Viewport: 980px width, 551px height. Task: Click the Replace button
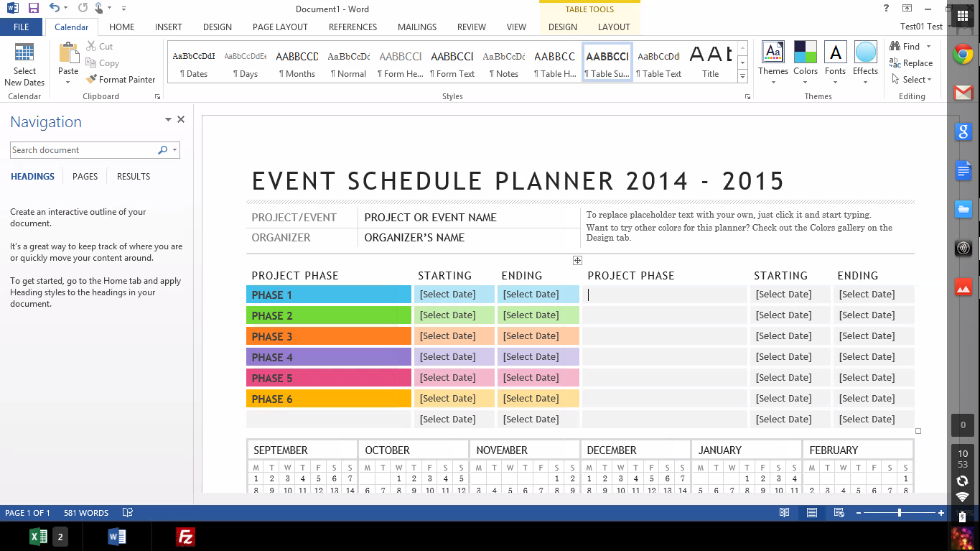click(911, 63)
